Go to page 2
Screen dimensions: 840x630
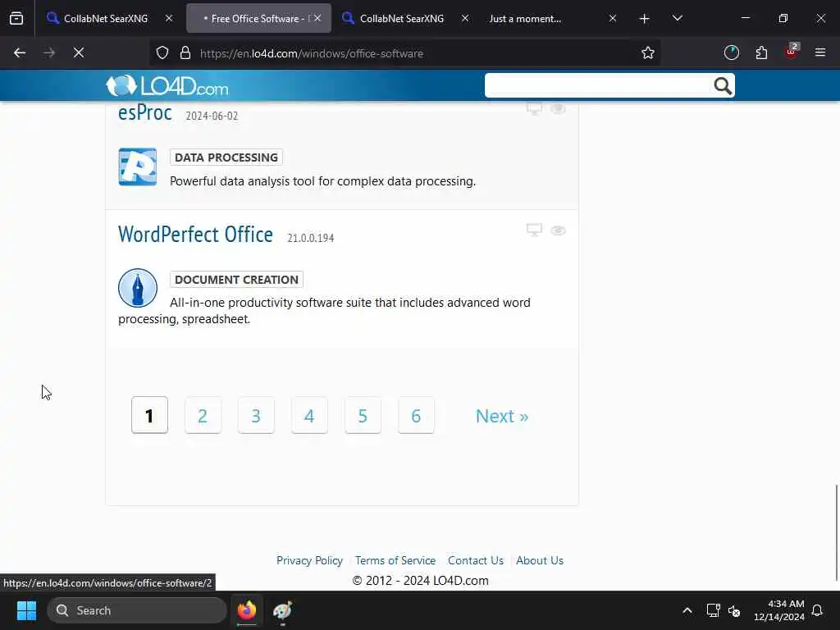[x=203, y=415]
